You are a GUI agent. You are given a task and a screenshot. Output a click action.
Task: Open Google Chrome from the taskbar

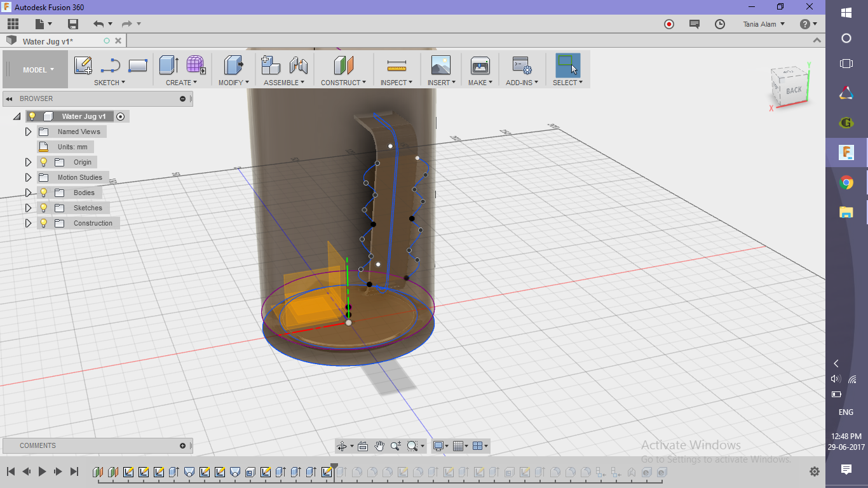[x=846, y=183]
